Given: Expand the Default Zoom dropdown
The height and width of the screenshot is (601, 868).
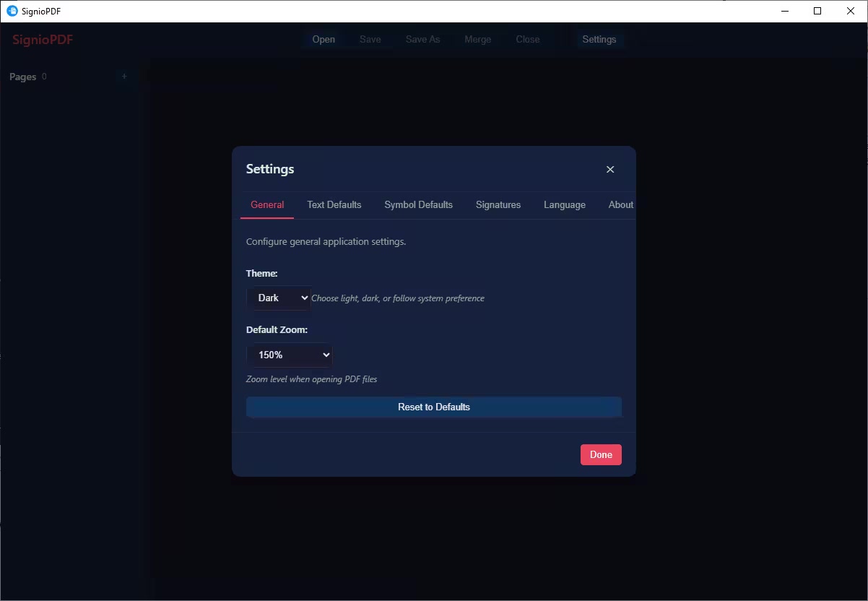Looking at the screenshot, I should point(290,355).
